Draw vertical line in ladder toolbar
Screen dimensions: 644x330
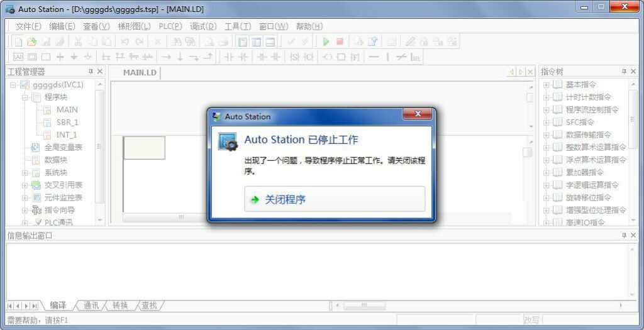tap(387, 57)
